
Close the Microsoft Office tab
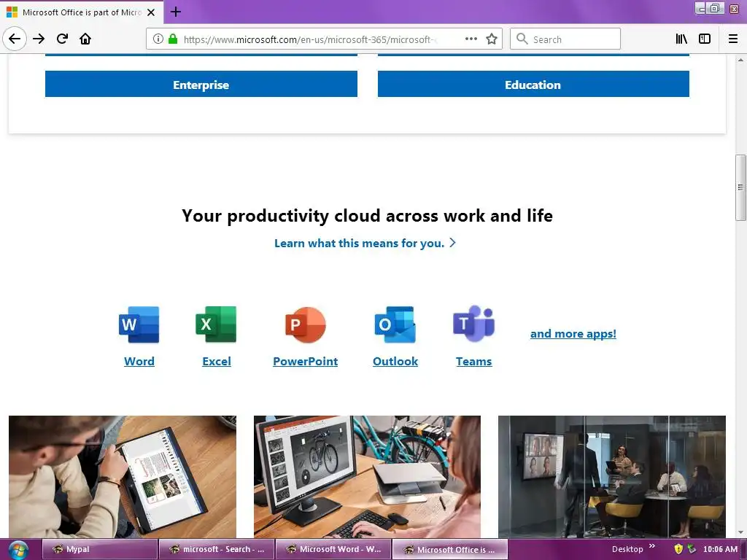coord(151,12)
